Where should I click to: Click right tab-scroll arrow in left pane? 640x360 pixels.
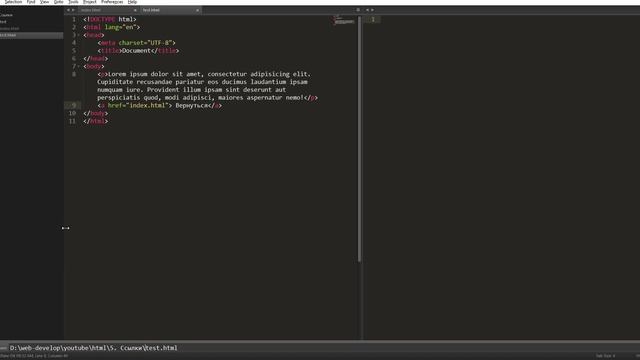(x=73, y=10)
